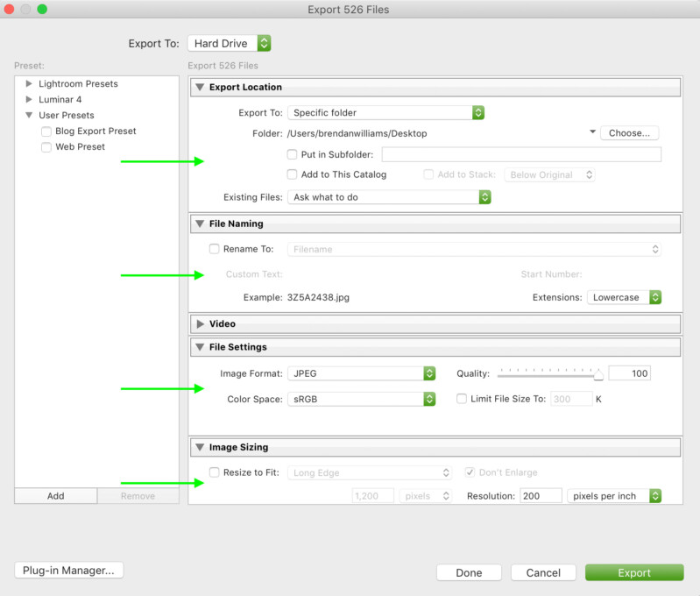Check the Blog Export Preset box

click(x=46, y=131)
